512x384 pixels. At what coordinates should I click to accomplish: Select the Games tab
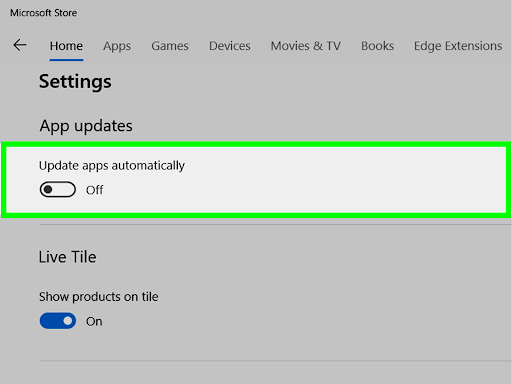[170, 46]
